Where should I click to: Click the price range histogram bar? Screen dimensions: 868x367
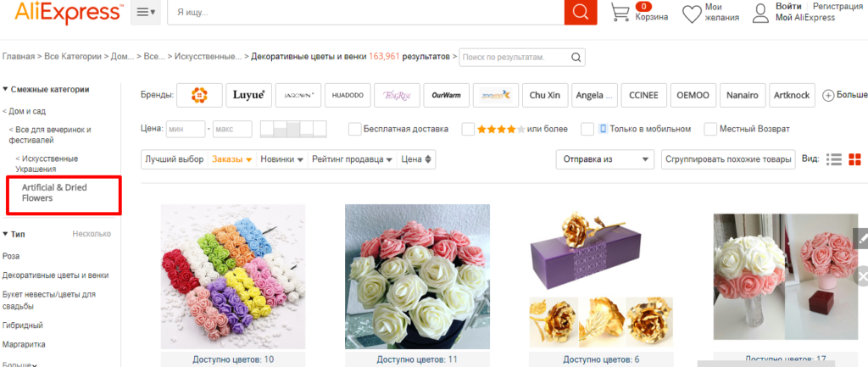(292, 130)
